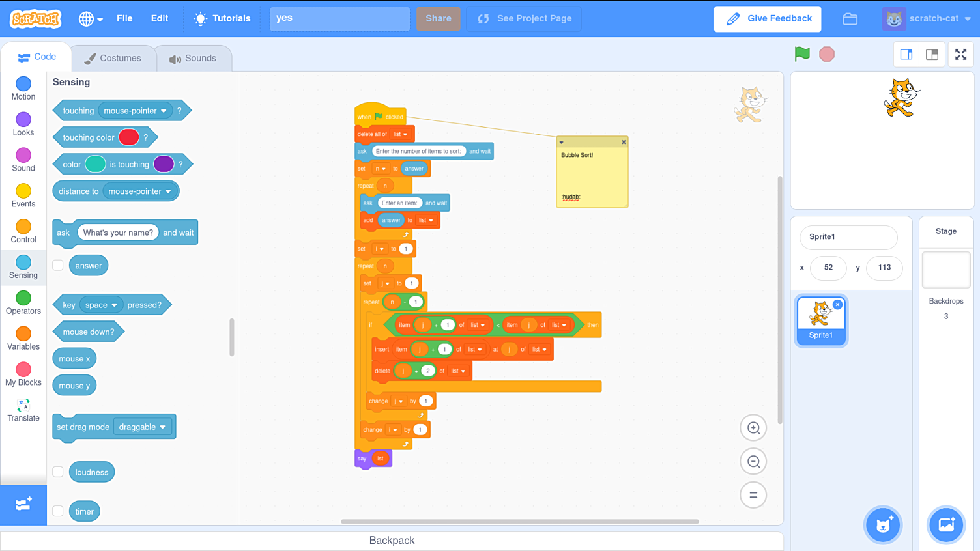Check the timer reporter checkbox
Image resolution: width=980 pixels, height=551 pixels.
pos(58,511)
